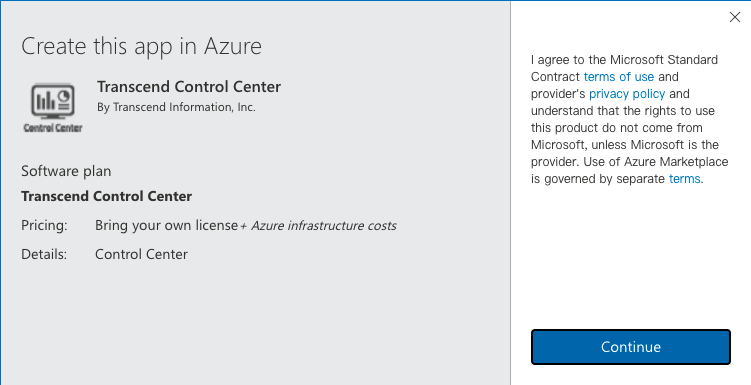Screen dimensions: 751x385
Task: Click the 'Control Center' details value
Action: (x=141, y=254)
